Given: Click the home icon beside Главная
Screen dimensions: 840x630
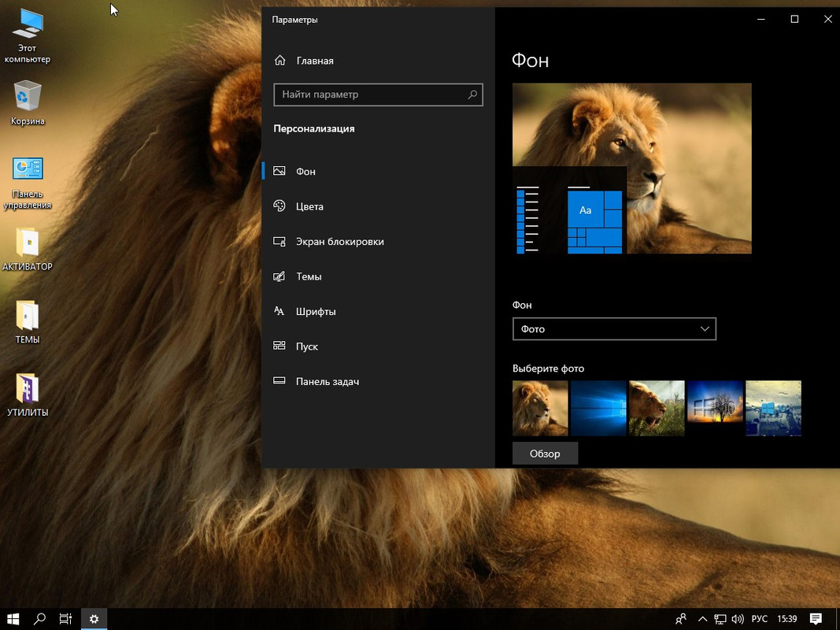Looking at the screenshot, I should [279, 61].
